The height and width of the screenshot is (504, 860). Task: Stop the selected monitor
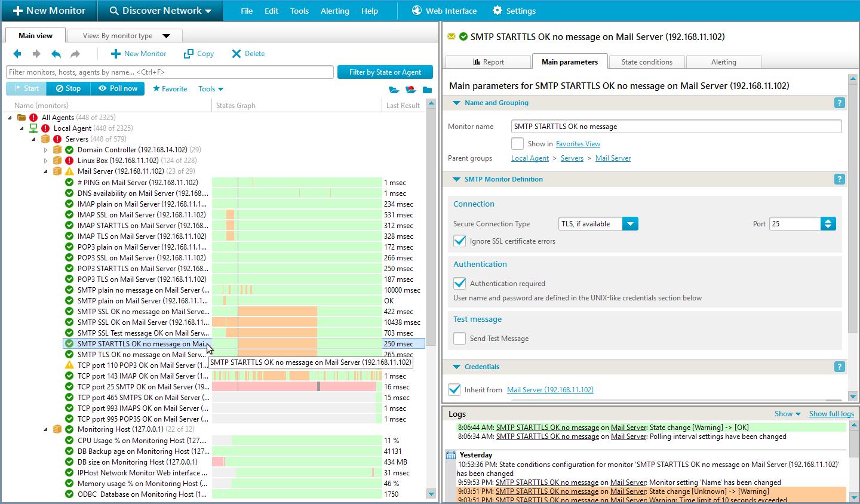pos(68,88)
